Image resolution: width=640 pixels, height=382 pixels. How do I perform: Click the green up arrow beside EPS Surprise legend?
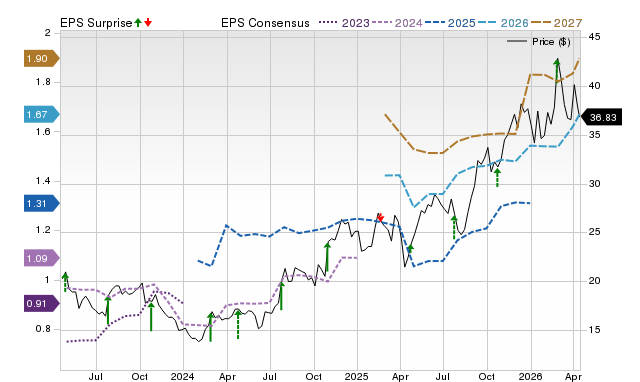point(138,23)
